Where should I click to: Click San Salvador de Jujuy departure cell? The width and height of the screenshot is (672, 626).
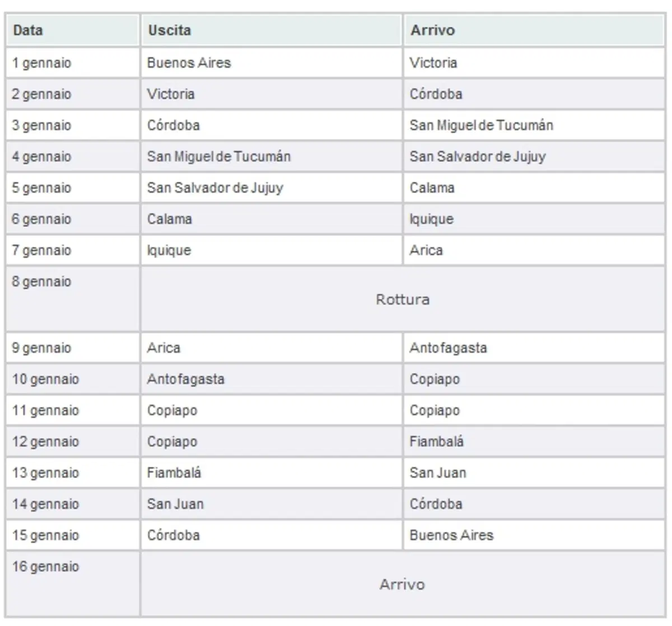click(272, 188)
